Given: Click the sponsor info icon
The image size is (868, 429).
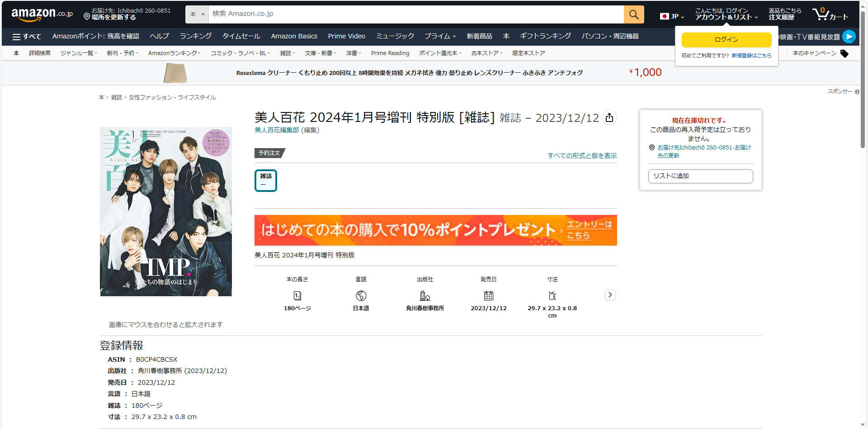Looking at the screenshot, I should [x=857, y=92].
